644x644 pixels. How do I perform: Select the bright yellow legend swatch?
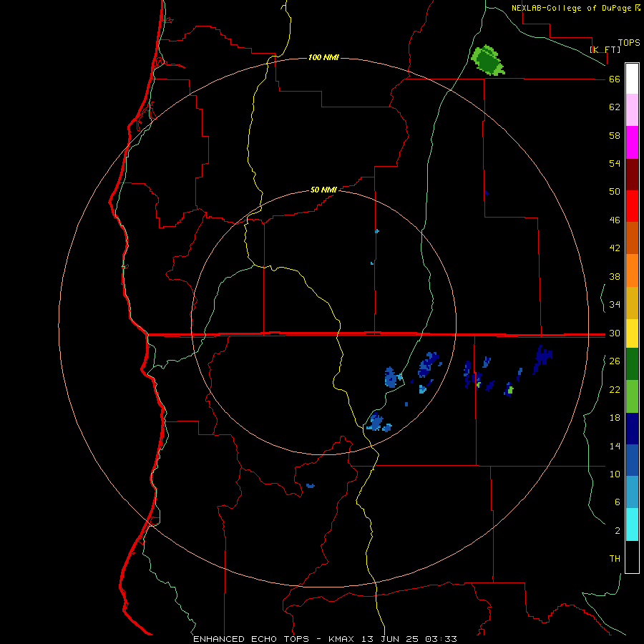point(632,333)
